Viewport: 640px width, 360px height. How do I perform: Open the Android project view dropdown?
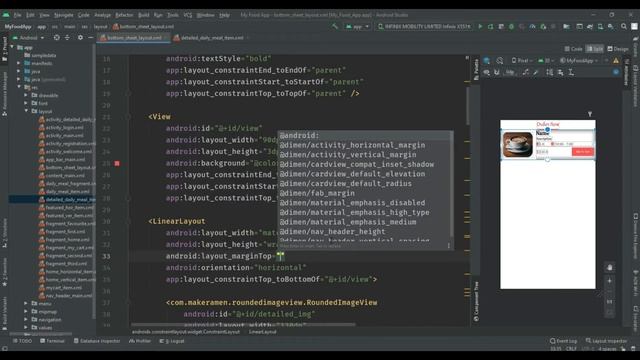28,38
